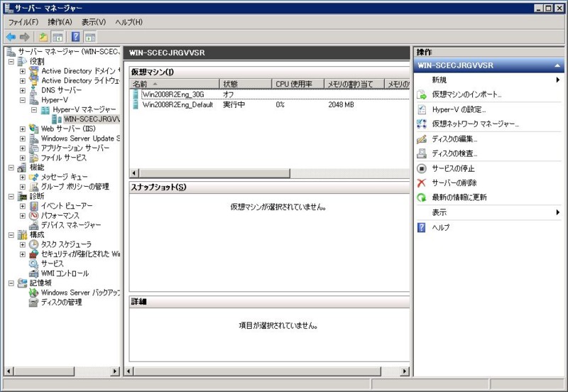Viewport: 568px width, 392px height.
Task: Click 仮想マシンのインポート action link
Action: 466,94
